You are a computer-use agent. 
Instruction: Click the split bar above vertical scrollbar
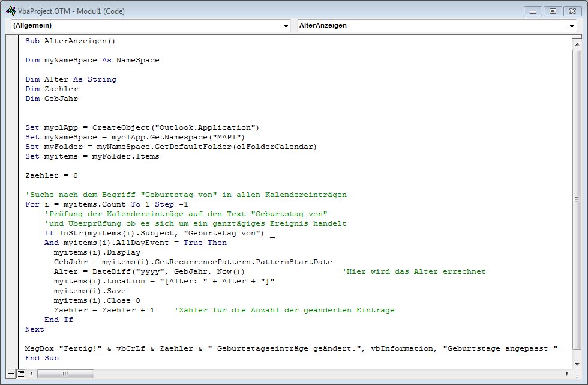click(x=577, y=37)
